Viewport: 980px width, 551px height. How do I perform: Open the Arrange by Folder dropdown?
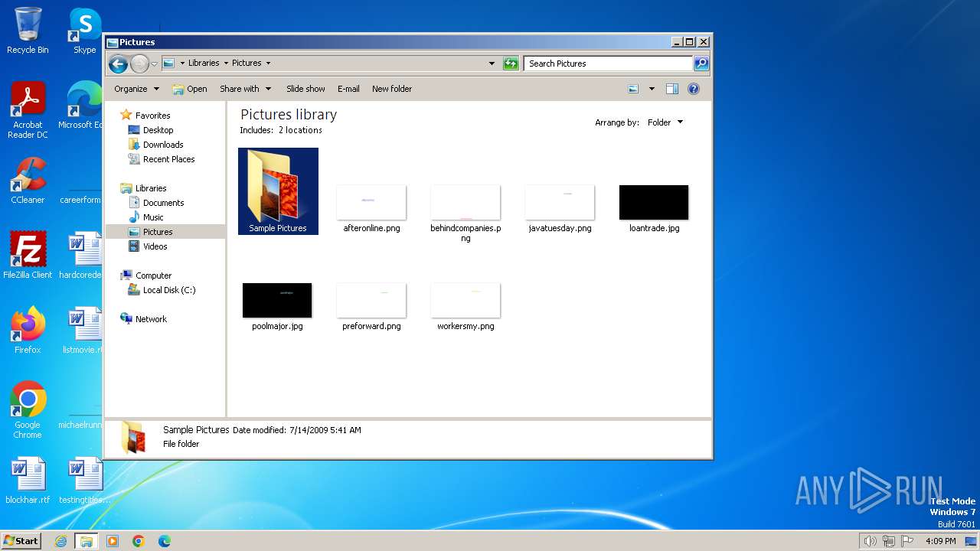pyautogui.click(x=665, y=122)
